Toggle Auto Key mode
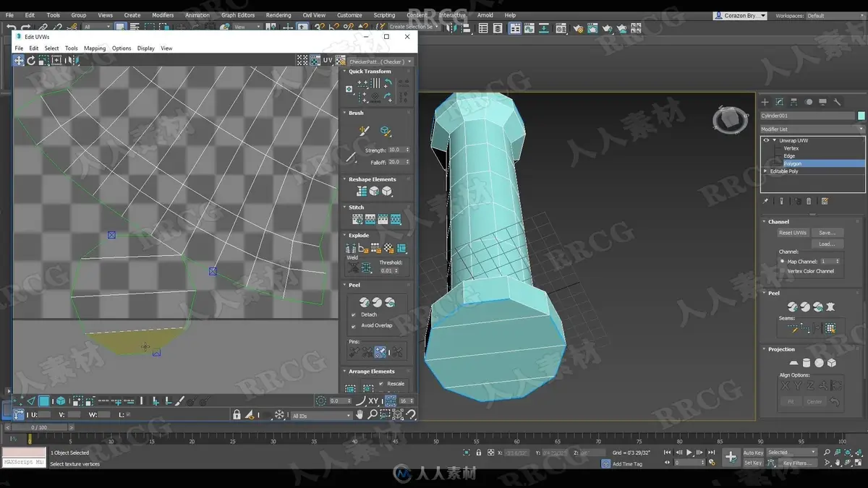The height and width of the screenshot is (488, 868). pos(753,453)
